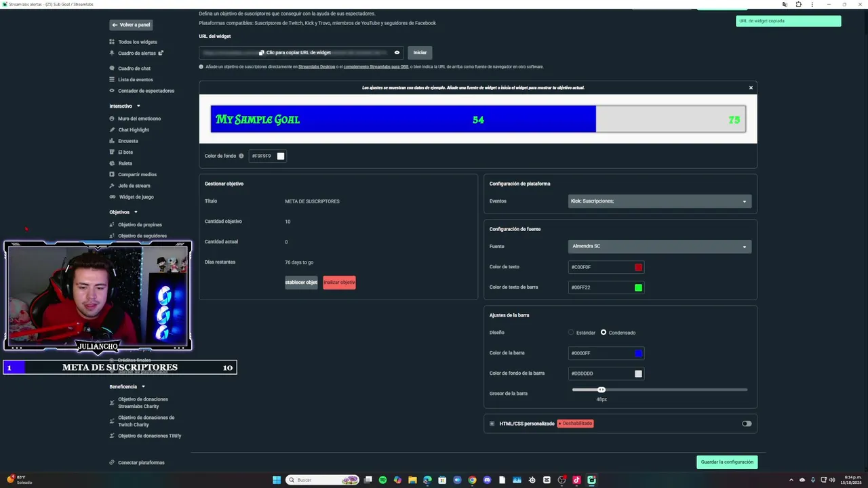This screenshot has width=868, height=488.
Task: Click Volver a panel button
Action: pyautogui.click(x=131, y=25)
